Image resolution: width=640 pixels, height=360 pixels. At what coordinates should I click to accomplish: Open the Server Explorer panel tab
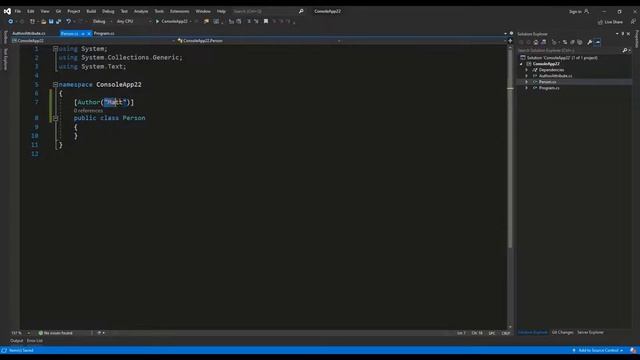tap(590, 333)
